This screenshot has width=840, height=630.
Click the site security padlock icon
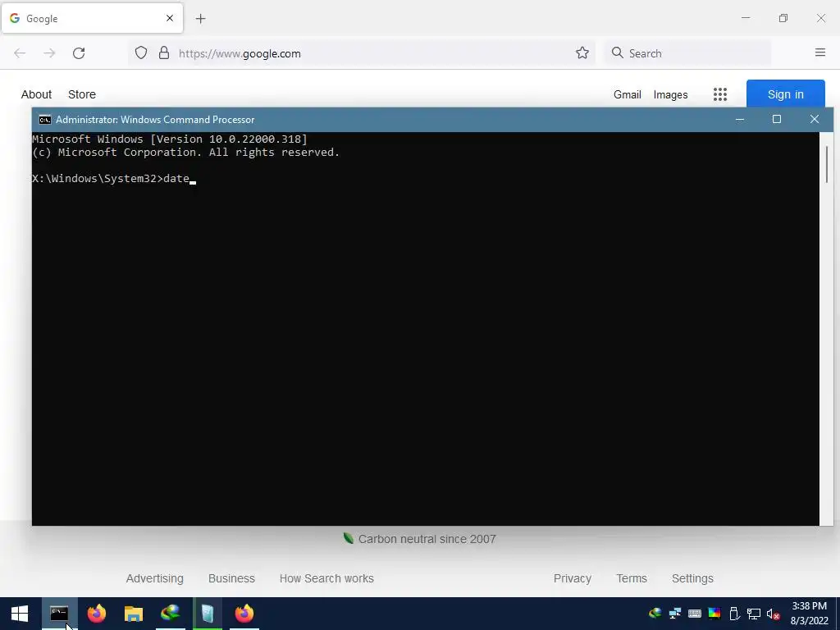tap(164, 52)
